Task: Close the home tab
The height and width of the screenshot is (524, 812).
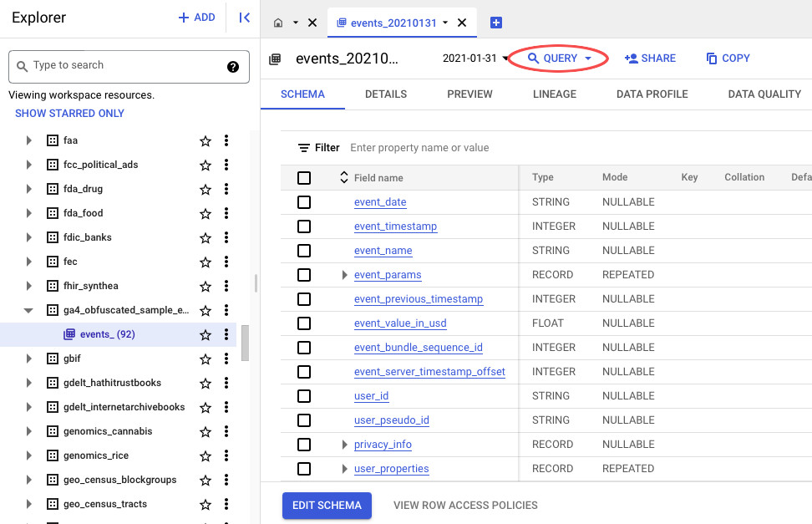Action: [312, 23]
